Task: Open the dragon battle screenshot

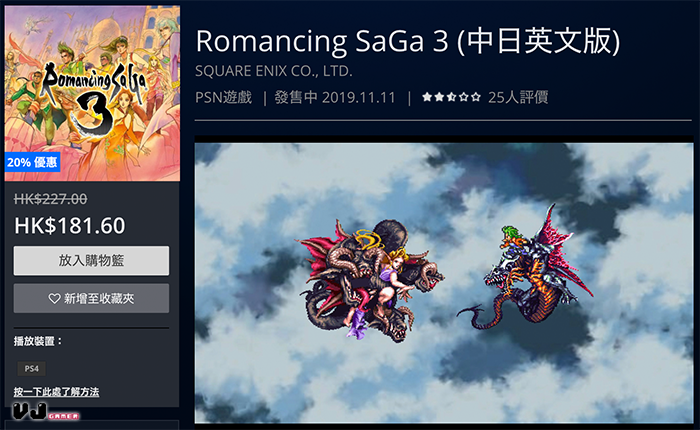Action: pos(444,283)
